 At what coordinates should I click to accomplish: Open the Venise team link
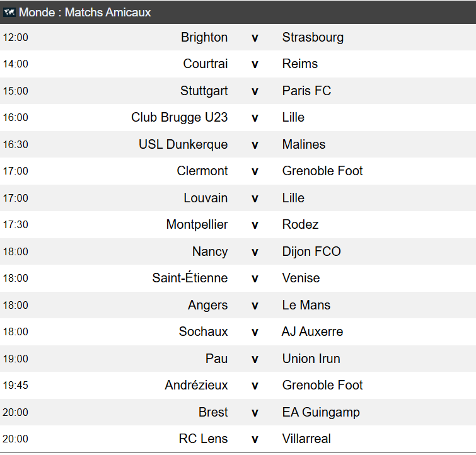[x=301, y=278]
